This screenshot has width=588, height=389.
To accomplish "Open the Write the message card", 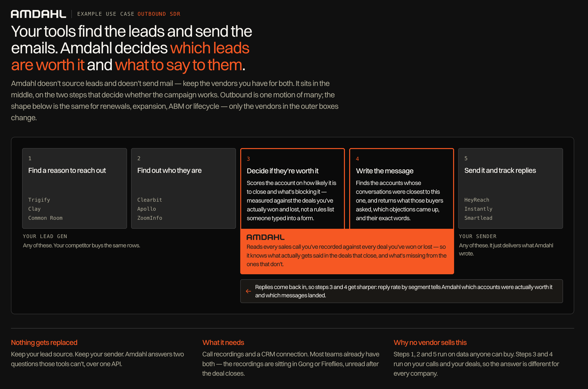I will pyautogui.click(x=402, y=189).
